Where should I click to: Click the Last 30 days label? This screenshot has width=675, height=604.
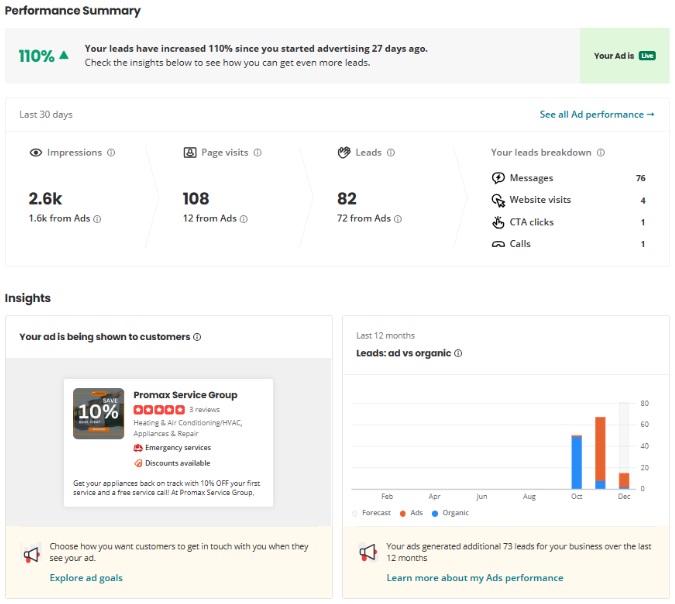coord(46,115)
